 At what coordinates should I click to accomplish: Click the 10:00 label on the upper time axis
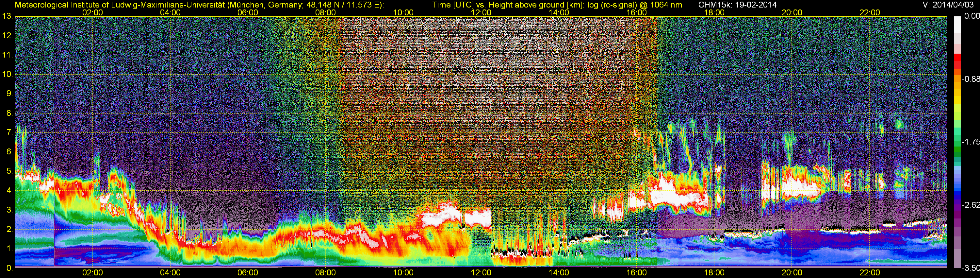403,12
